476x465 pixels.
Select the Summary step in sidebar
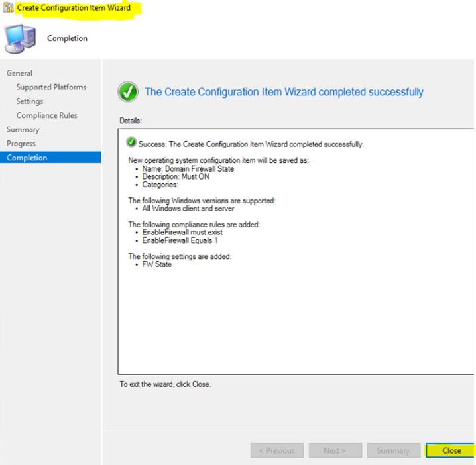(23, 130)
